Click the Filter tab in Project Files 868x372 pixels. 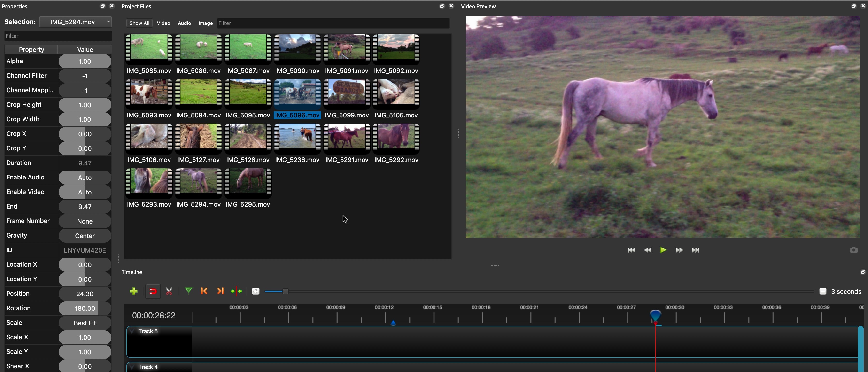(225, 23)
